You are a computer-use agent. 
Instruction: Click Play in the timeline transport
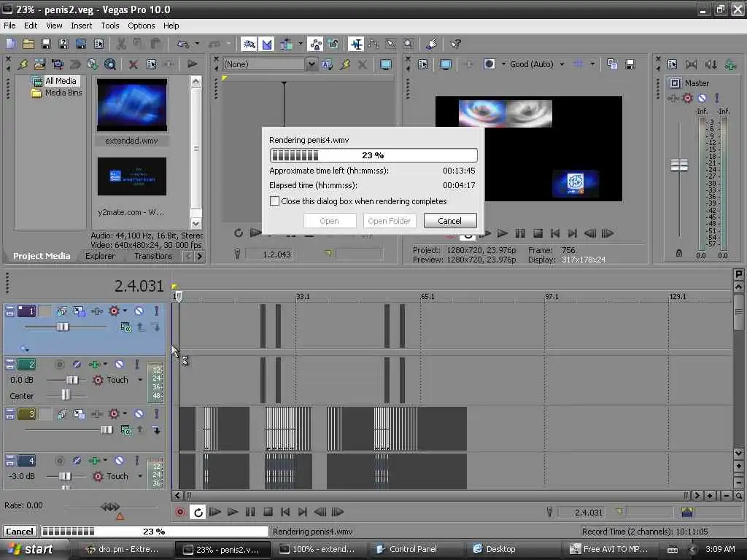point(233,512)
